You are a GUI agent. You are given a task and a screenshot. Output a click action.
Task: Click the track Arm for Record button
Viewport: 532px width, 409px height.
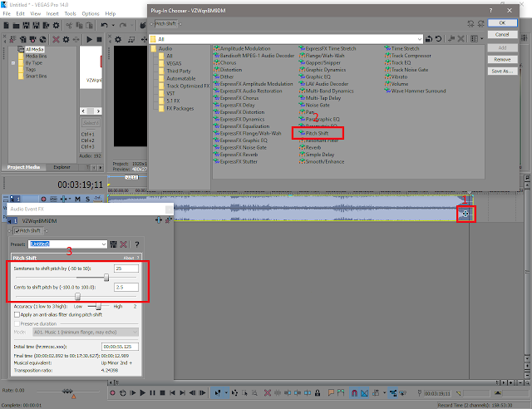43,199
